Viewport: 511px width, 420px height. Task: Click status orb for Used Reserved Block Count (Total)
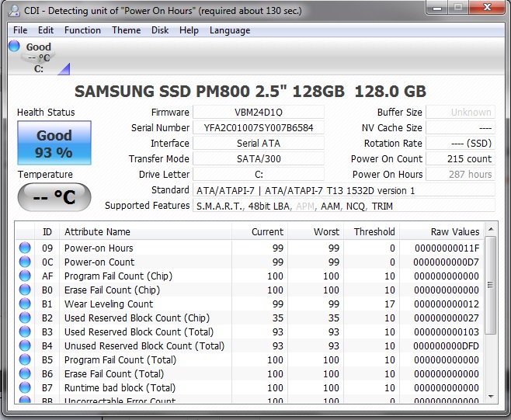point(25,332)
